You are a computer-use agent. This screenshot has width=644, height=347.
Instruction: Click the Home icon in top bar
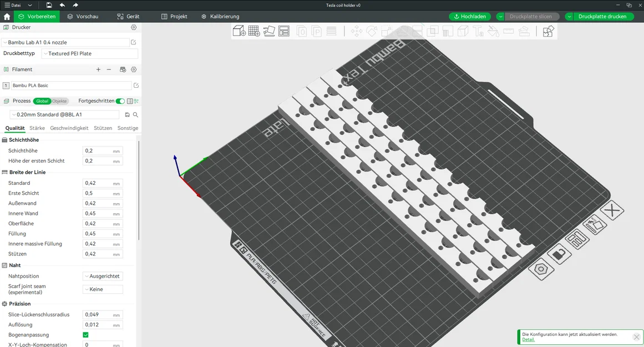(x=7, y=17)
